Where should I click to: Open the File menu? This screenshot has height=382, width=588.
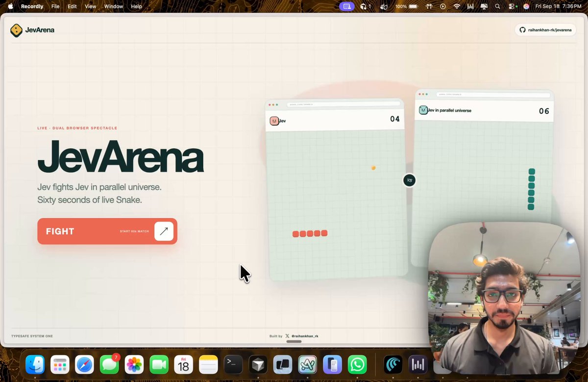(55, 6)
